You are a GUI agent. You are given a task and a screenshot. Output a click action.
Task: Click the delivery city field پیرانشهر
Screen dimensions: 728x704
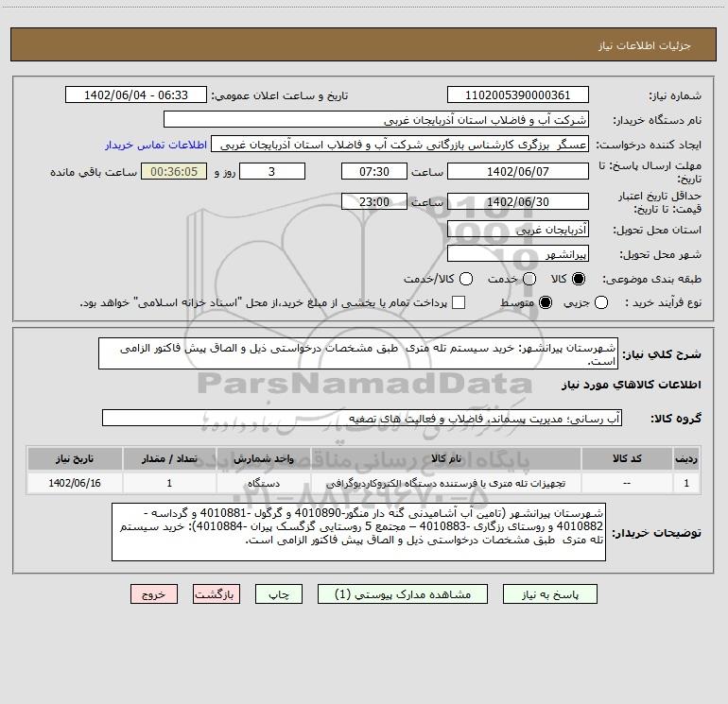click(518, 254)
